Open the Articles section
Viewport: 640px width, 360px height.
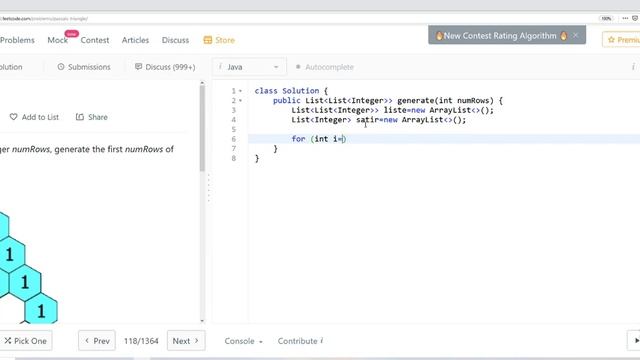click(135, 40)
